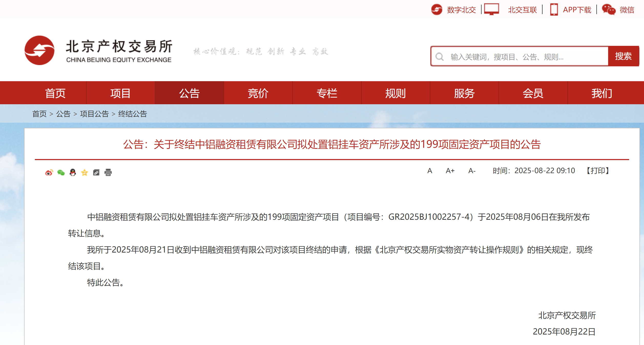Open 会员 navigation menu
The height and width of the screenshot is (345, 644).
(533, 93)
